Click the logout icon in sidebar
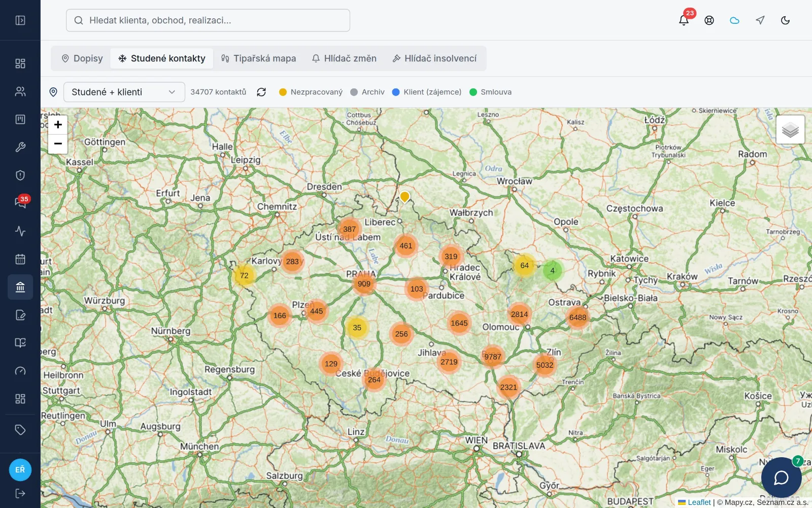The image size is (812, 508). pyautogui.click(x=20, y=493)
